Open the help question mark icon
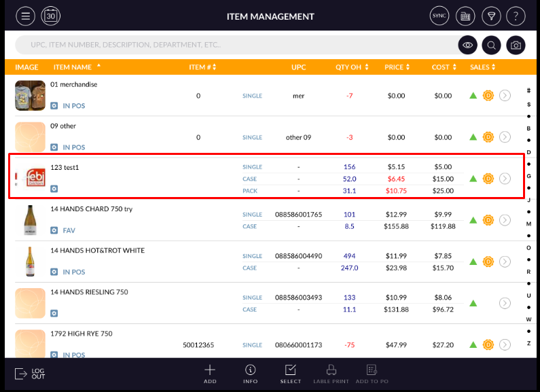Viewport: 540px width, 392px height. pos(516,16)
